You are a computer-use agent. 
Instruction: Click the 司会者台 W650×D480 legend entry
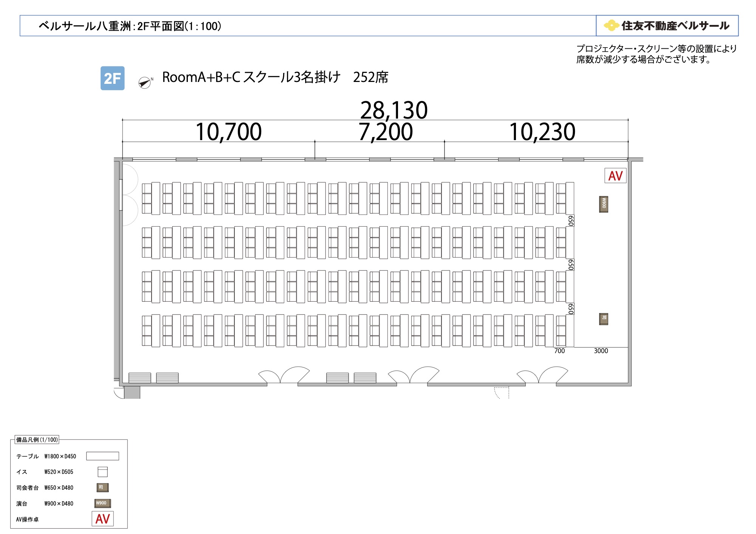45,488
